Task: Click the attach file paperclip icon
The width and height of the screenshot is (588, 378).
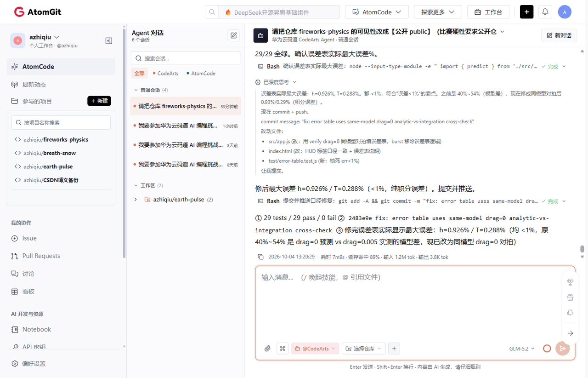Action: tap(267, 349)
